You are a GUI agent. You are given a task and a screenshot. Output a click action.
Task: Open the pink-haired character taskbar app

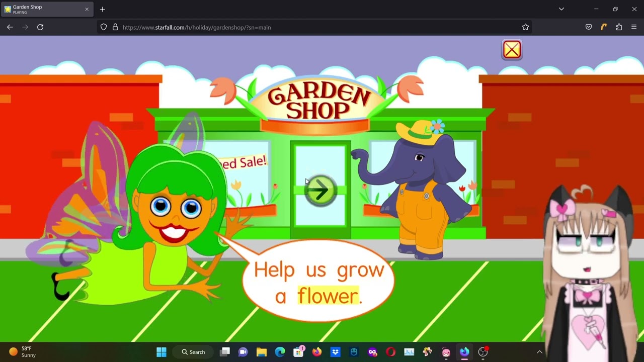[x=446, y=352]
